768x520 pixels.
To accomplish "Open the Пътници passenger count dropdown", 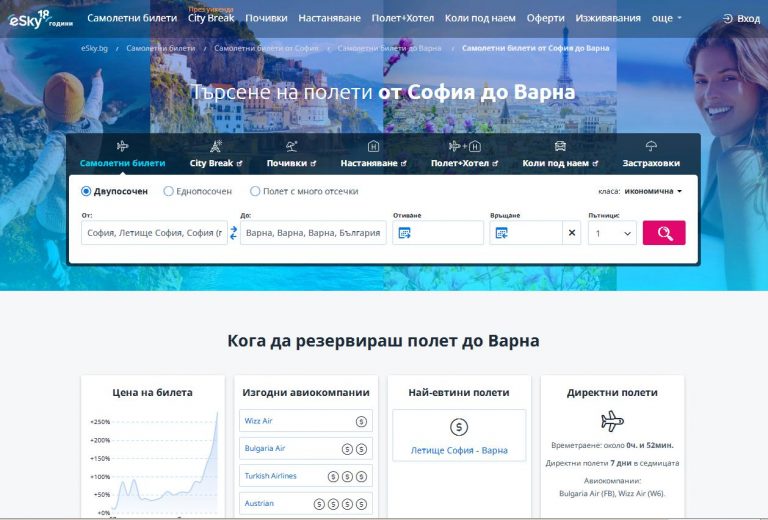I will [x=612, y=233].
